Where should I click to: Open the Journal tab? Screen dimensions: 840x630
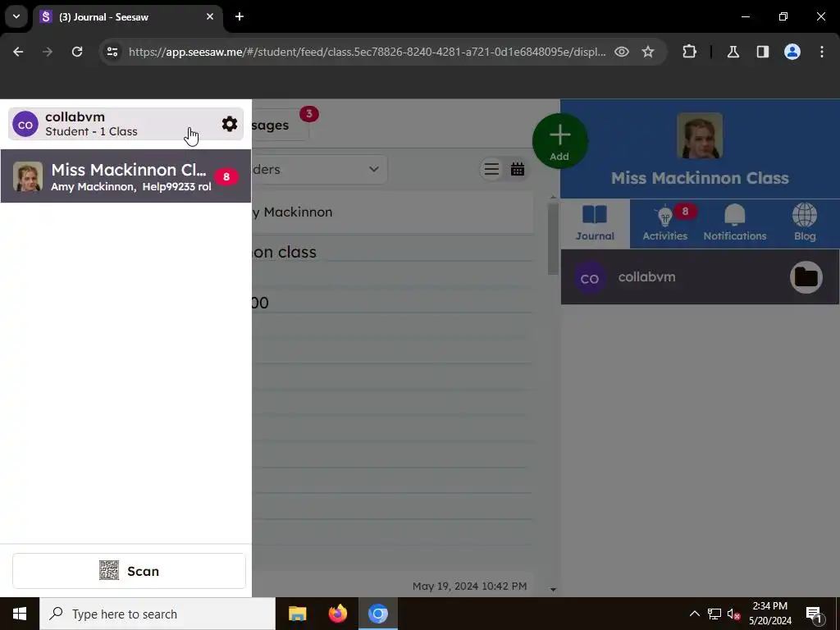(x=595, y=223)
